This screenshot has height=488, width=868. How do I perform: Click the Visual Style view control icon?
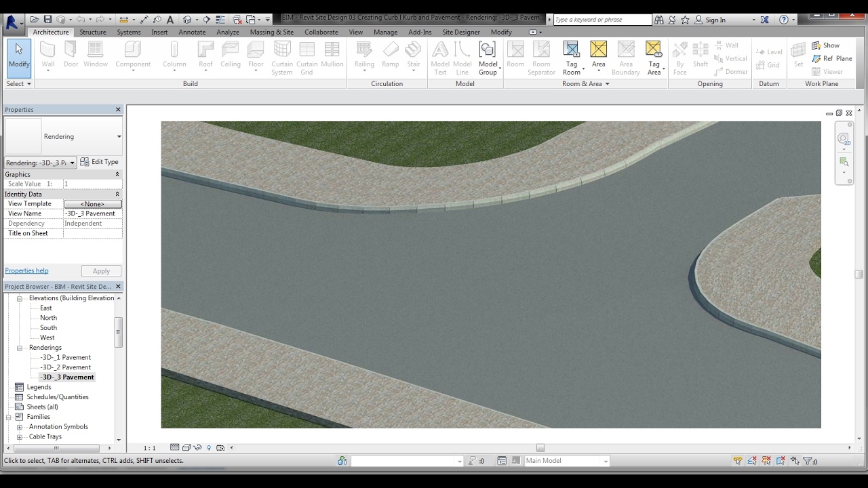186,447
